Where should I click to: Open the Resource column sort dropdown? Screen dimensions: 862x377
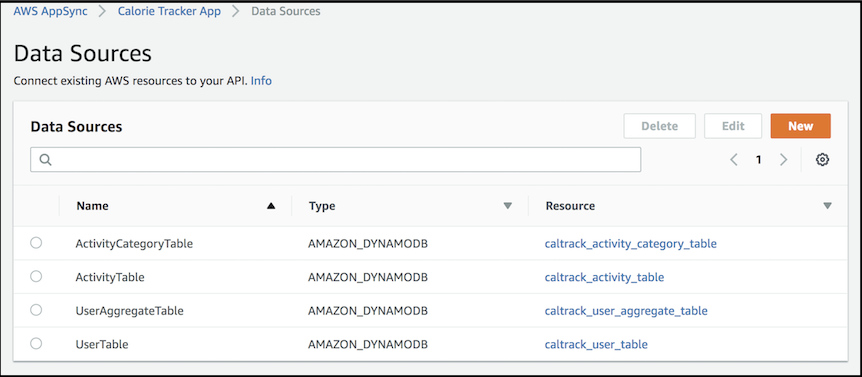(x=827, y=206)
